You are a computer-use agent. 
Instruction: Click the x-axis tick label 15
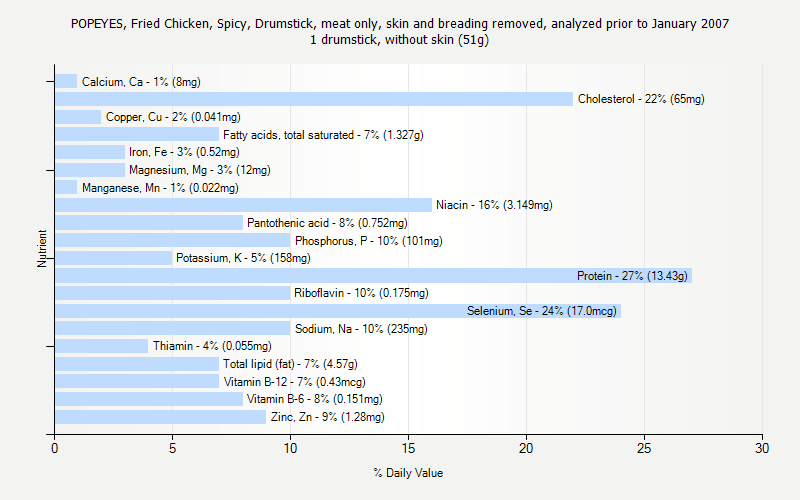coord(408,449)
